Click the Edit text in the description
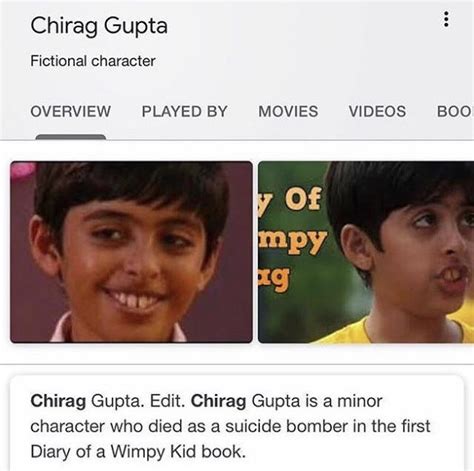This screenshot has height=471, width=474. click(167, 401)
